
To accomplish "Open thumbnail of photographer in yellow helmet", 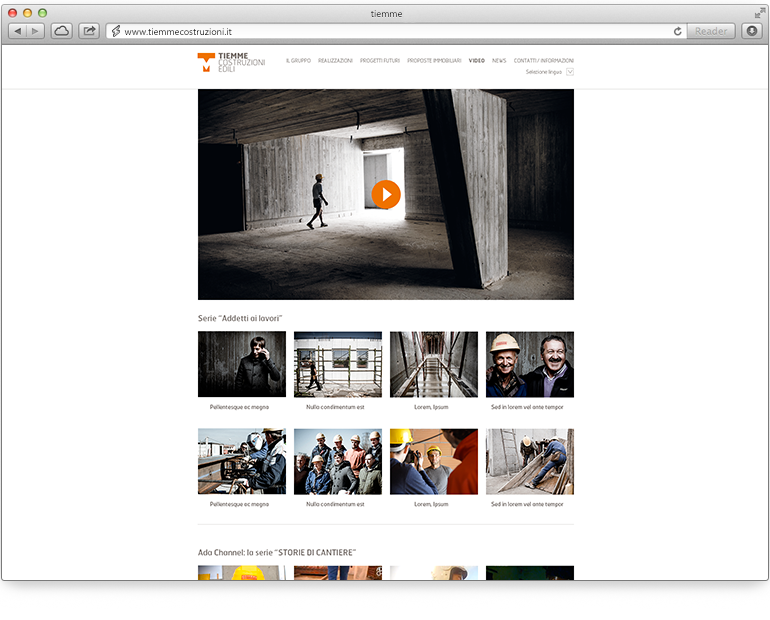I will (434, 461).
